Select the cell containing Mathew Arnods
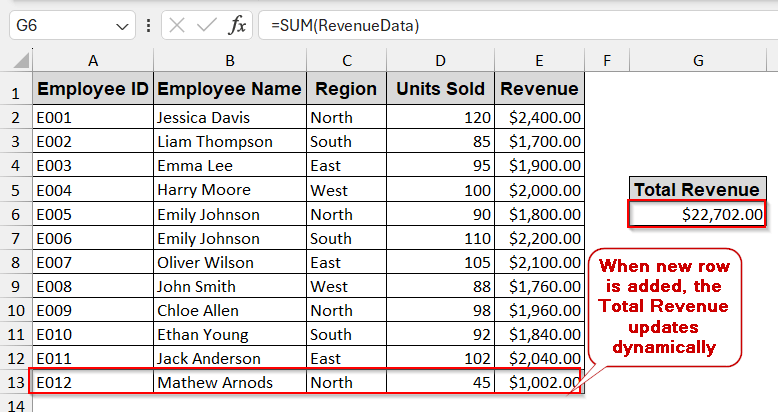 click(230, 382)
